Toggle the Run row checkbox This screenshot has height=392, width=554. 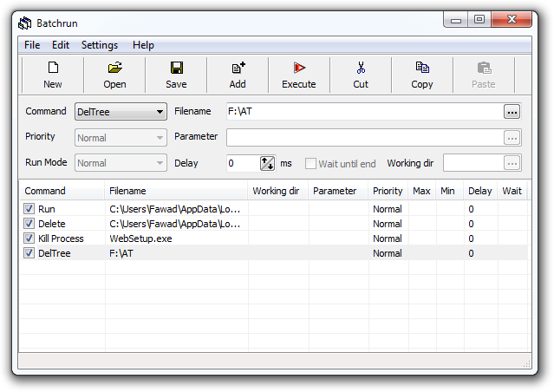click(29, 208)
